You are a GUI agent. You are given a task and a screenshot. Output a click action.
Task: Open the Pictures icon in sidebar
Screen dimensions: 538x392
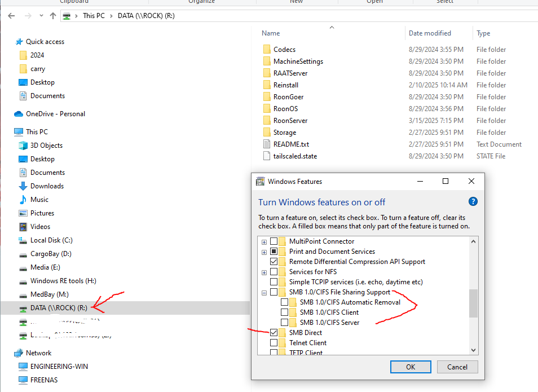tap(23, 213)
